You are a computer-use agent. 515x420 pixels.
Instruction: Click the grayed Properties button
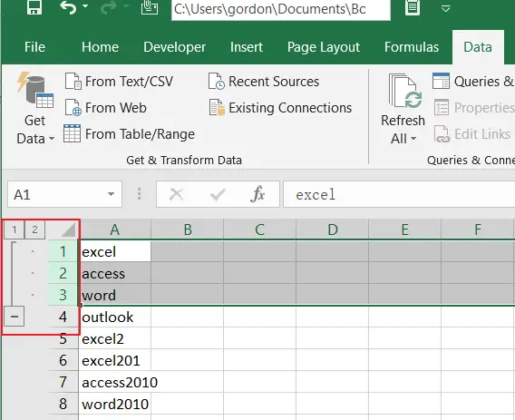pyautogui.click(x=474, y=108)
